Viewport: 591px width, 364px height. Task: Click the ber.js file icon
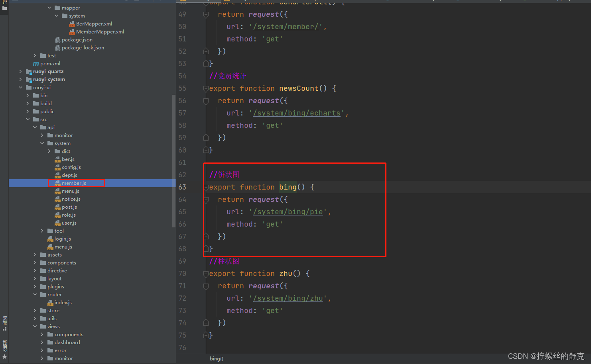(57, 159)
